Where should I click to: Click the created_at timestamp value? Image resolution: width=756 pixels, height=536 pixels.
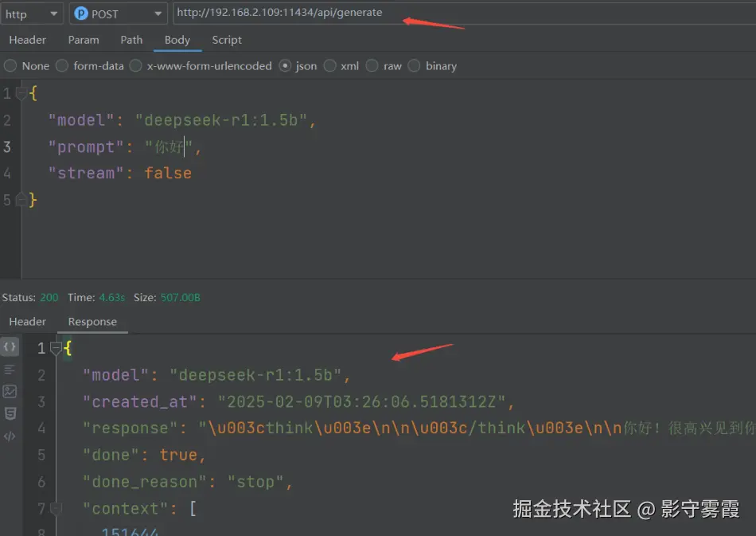[361, 402]
